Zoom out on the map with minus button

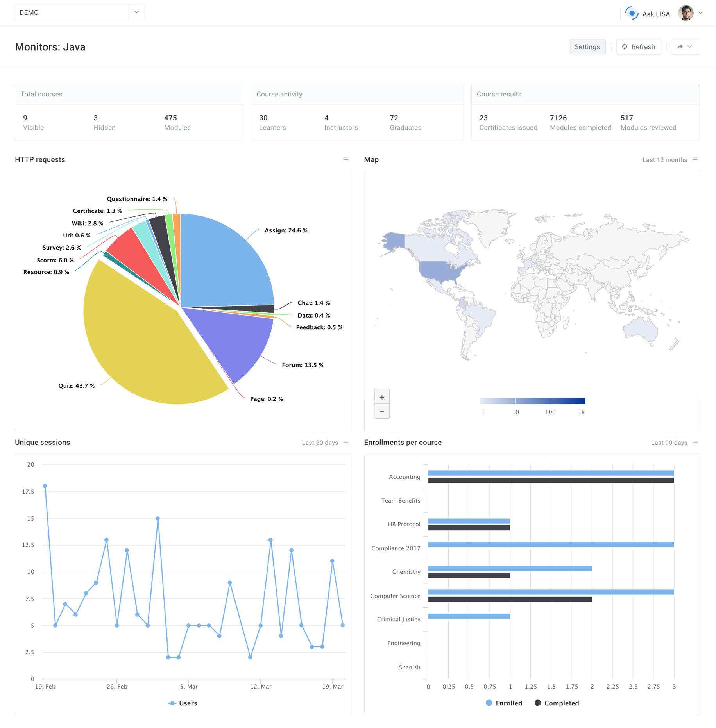point(382,412)
